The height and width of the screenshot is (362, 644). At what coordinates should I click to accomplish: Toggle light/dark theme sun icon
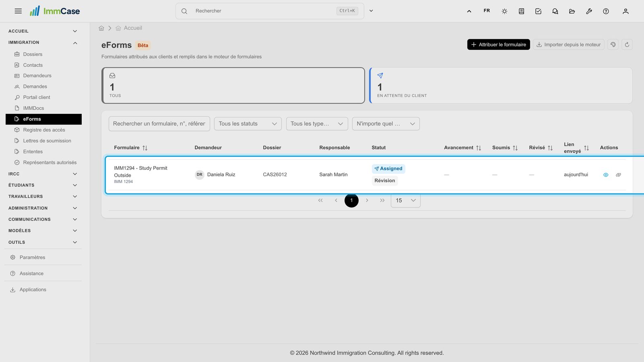click(504, 11)
